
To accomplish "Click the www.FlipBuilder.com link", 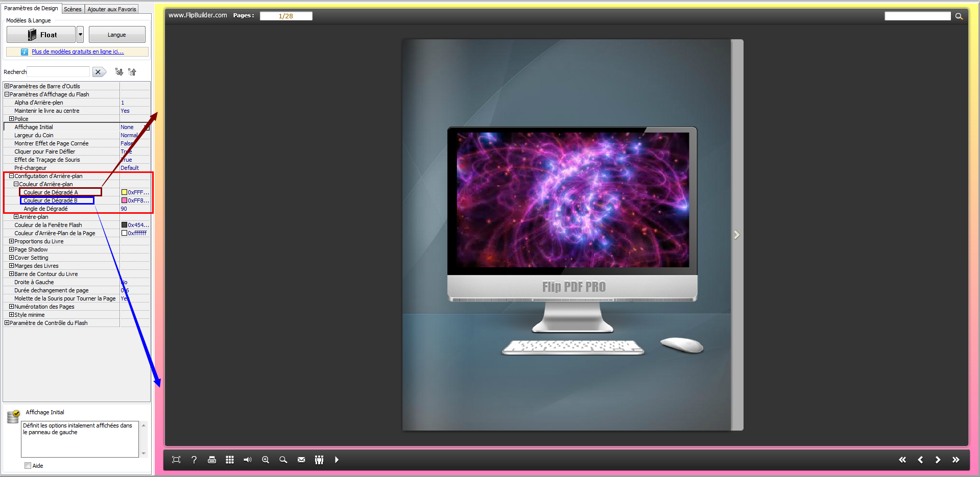I will (198, 15).
